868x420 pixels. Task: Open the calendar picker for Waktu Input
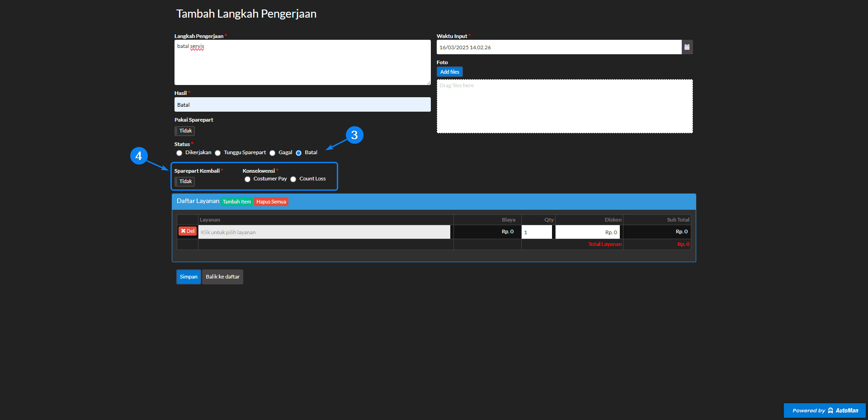coord(687,47)
